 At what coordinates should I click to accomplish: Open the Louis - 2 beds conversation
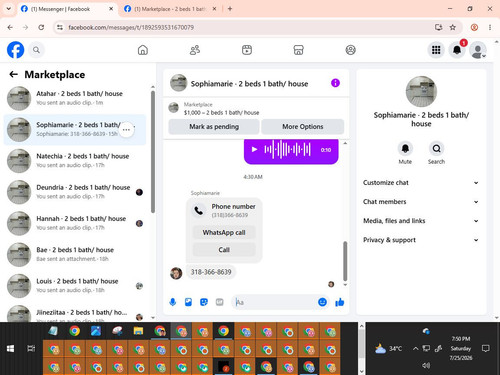pos(75,286)
